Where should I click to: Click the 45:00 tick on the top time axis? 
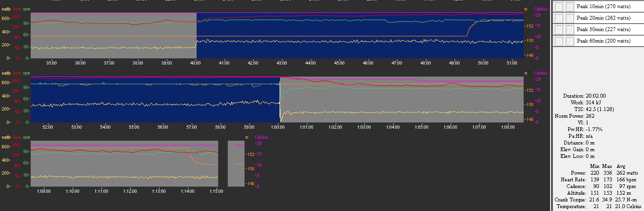click(340, 63)
